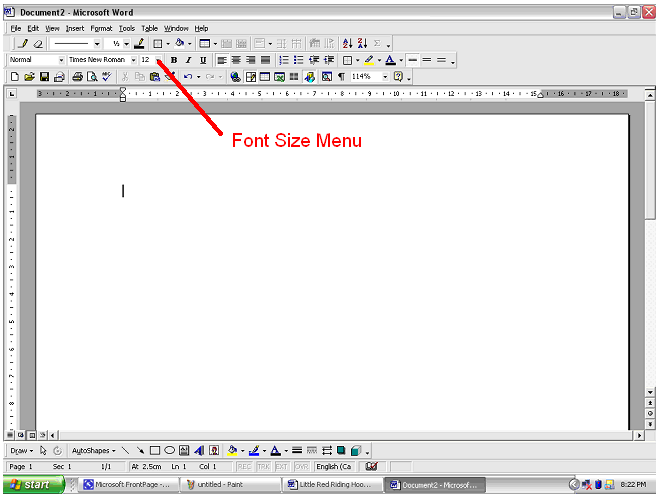Open the 114% zoom dropdown
The height and width of the screenshot is (500, 661).
click(x=385, y=77)
